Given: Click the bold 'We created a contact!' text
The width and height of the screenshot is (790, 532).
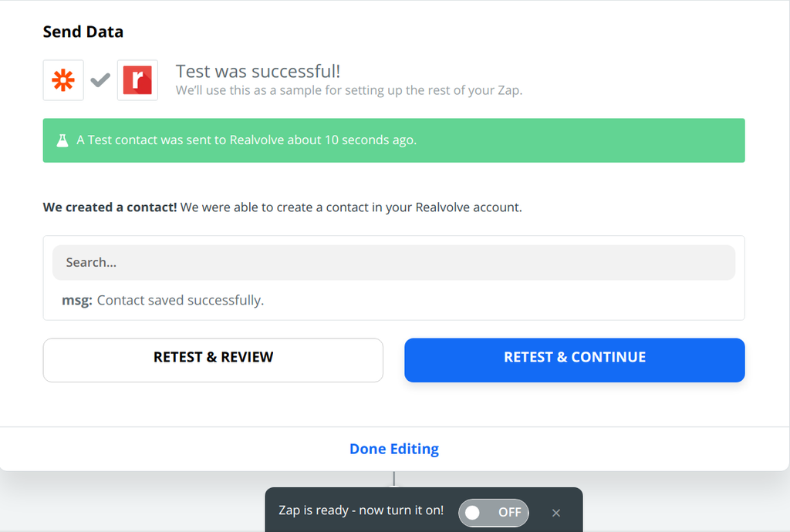Looking at the screenshot, I should (110, 207).
